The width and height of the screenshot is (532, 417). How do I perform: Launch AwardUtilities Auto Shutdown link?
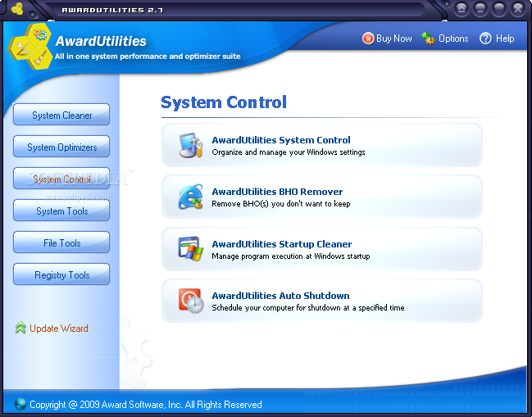click(x=280, y=296)
